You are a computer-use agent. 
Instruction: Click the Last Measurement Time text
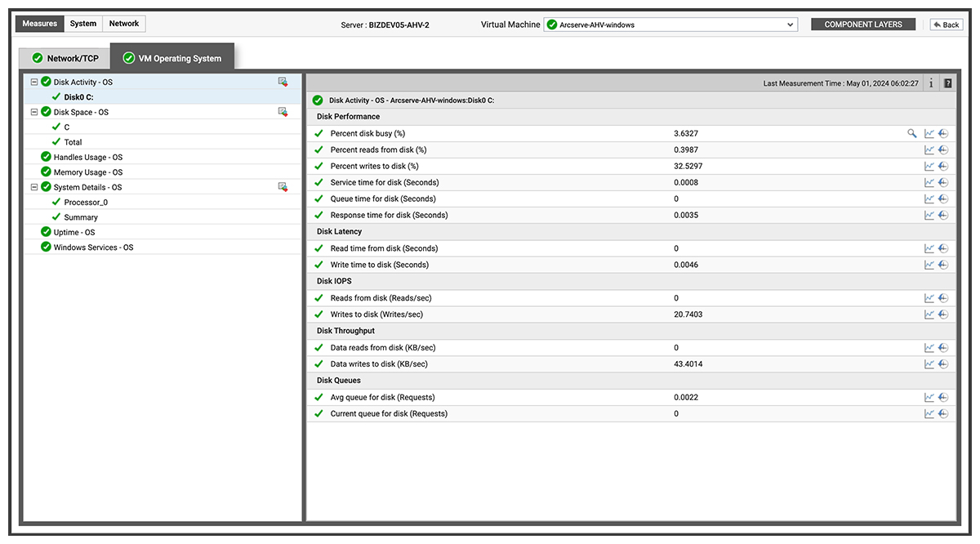coord(841,83)
